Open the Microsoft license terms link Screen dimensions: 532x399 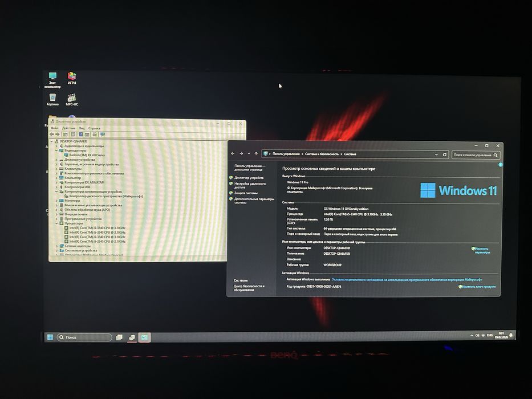[407, 279]
